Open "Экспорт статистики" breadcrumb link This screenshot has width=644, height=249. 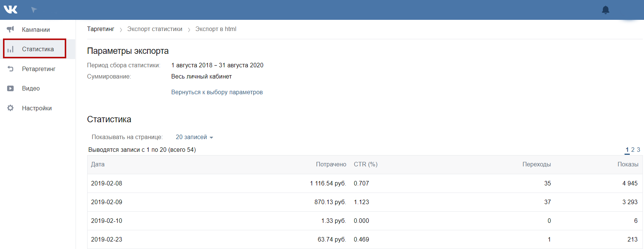tap(155, 29)
